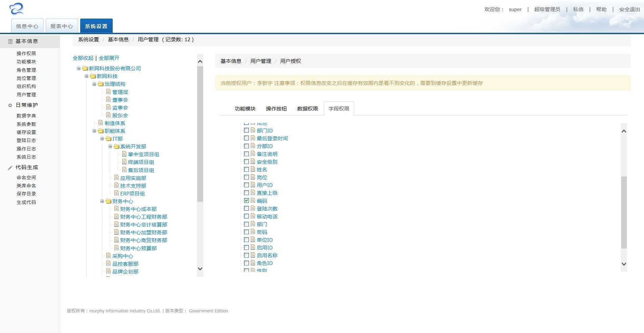Viewport: 644px width, 333px height.
Task: Open 缓存设置 in the sidebar
Action: coord(26,132)
